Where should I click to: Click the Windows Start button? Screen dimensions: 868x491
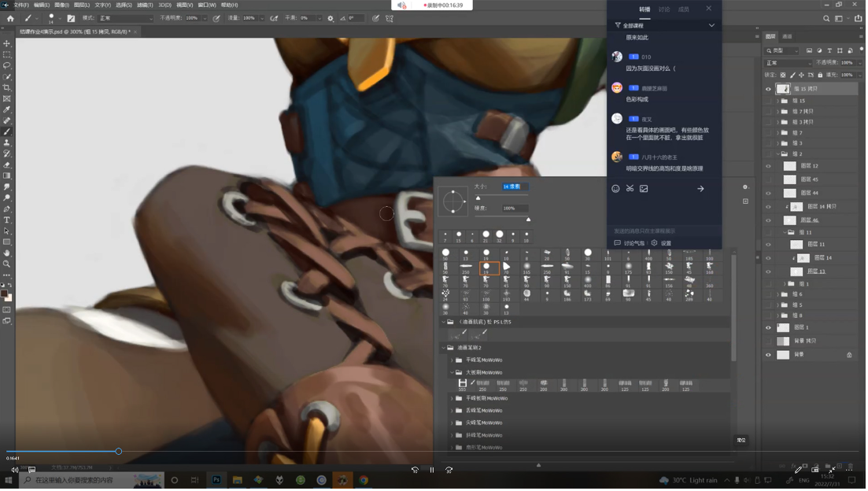[x=9, y=481]
